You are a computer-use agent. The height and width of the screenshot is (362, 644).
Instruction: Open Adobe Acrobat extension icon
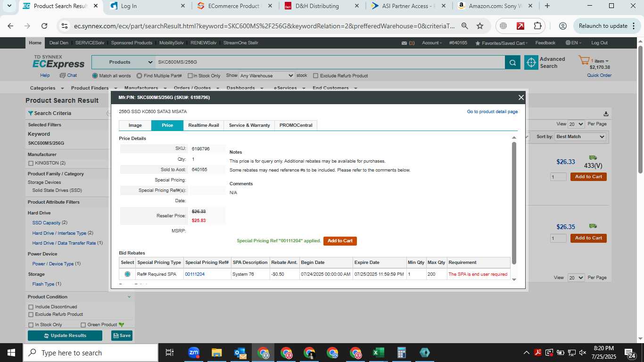[520, 26]
